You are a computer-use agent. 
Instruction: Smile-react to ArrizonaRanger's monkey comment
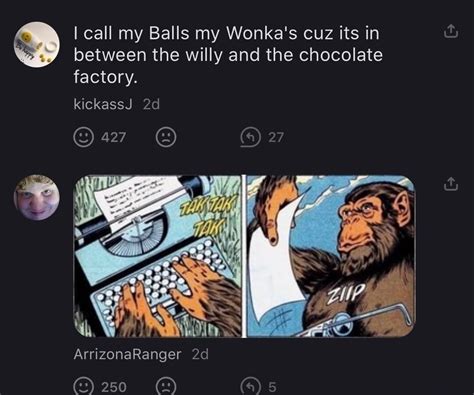(83, 387)
